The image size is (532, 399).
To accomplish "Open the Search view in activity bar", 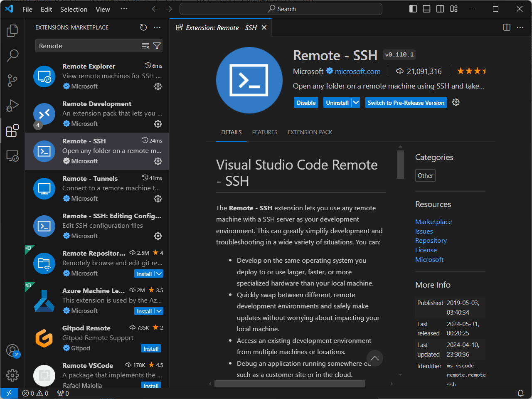I will point(12,55).
